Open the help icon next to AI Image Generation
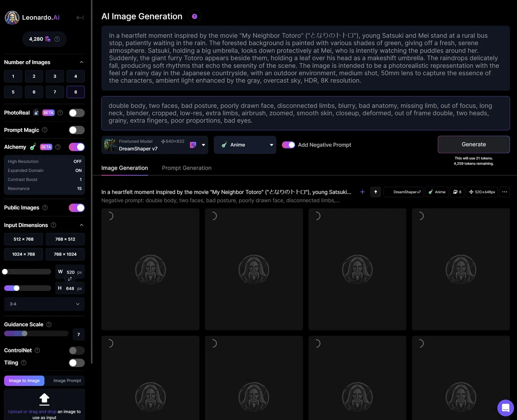 coord(194,16)
